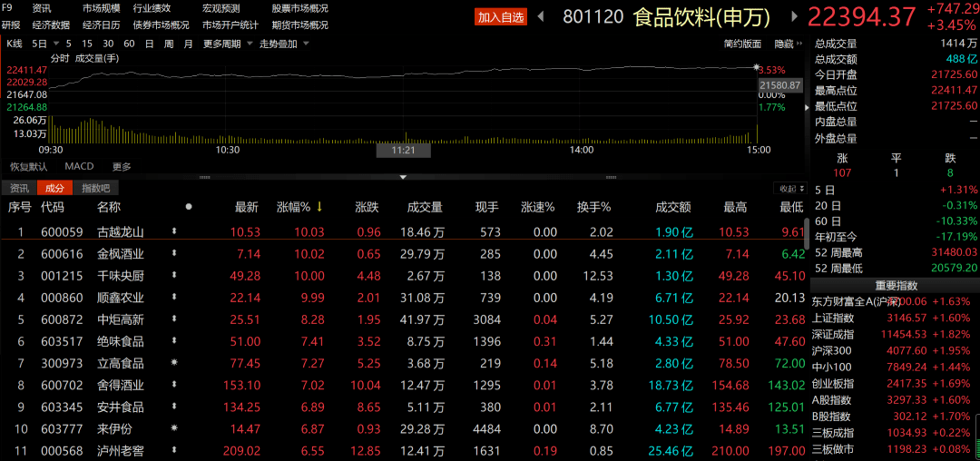
Task: Click the 加入自选 button
Action: click(500, 16)
